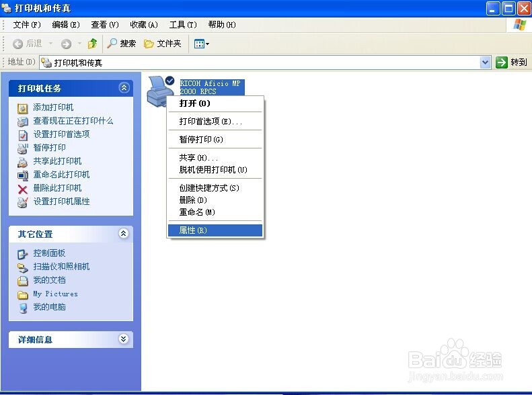The image size is (532, 395).
Task: Click the Control Panel icon beside 控制面板
Action: [x=23, y=254]
